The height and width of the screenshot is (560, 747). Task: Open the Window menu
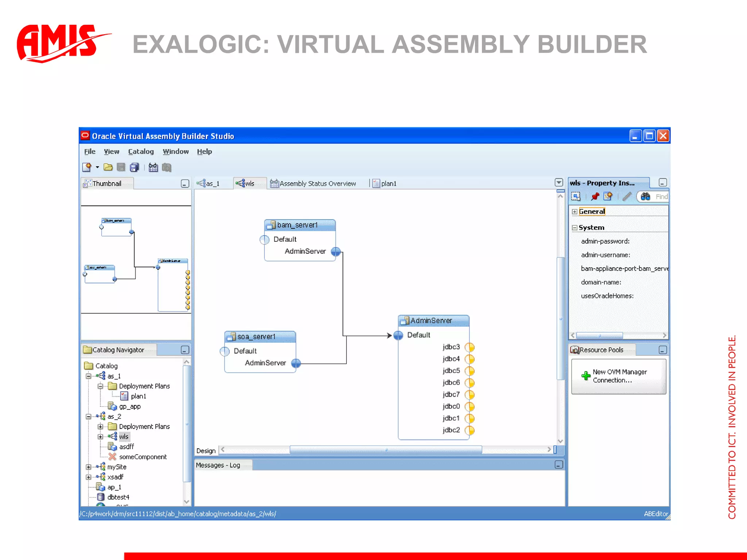pyautogui.click(x=175, y=152)
